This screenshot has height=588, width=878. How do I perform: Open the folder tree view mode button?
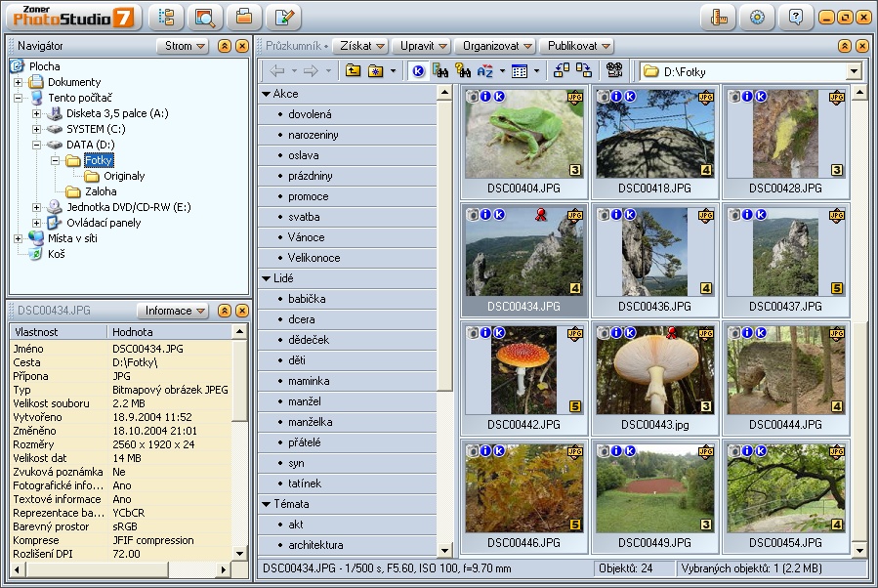[165, 17]
